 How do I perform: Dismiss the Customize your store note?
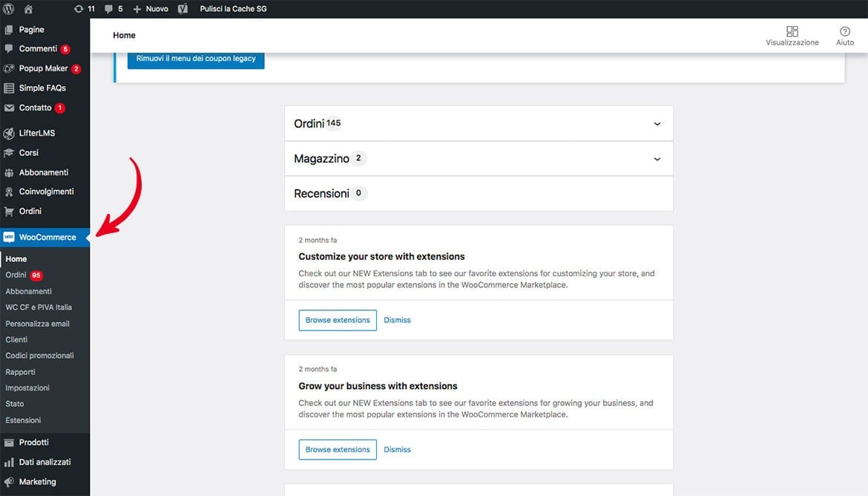point(398,320)
